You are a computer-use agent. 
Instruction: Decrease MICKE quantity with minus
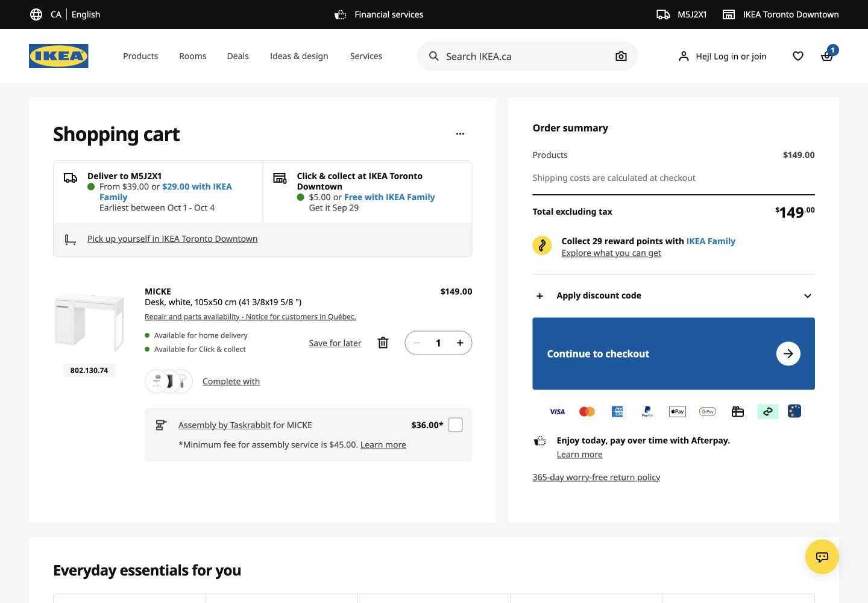click(417, 343)
